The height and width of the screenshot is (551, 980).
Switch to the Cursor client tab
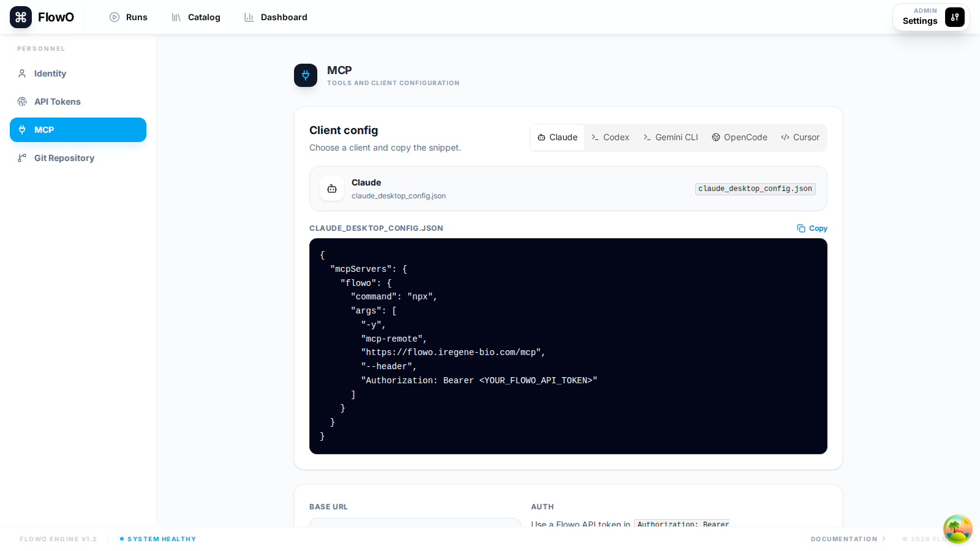pos(800,137)
